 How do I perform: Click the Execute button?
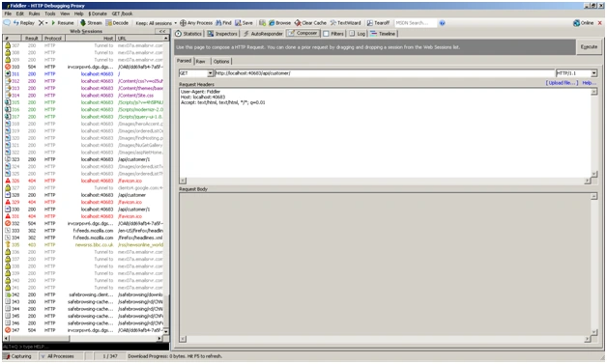point(589,46)
